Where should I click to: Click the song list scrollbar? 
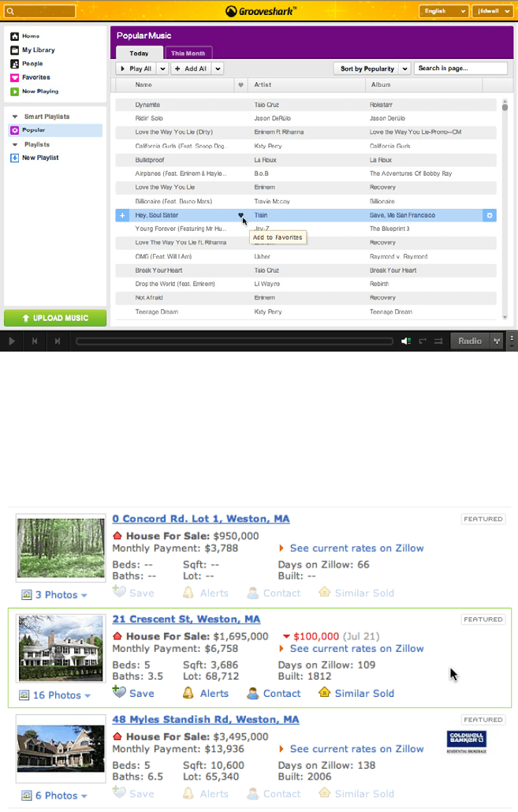[x=505, y=106]
